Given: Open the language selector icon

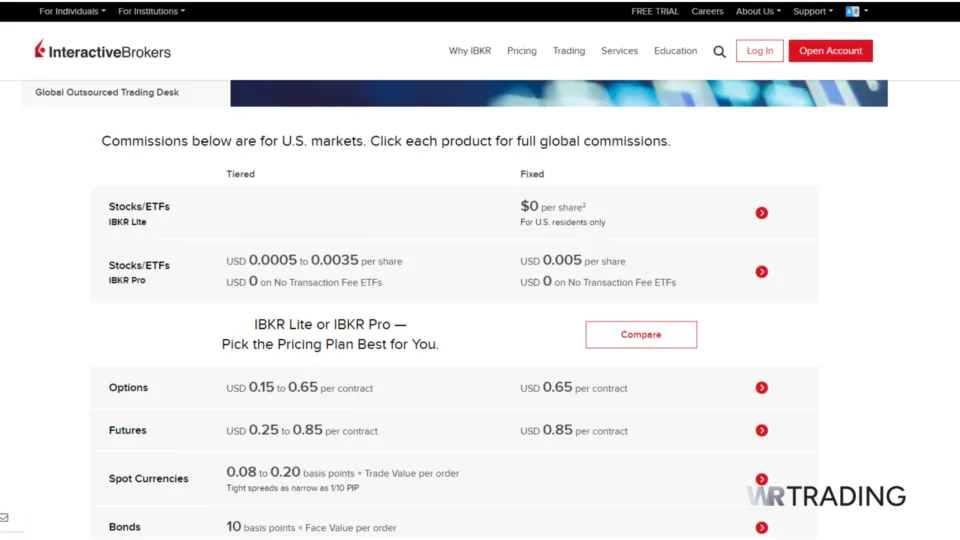Looking at the screenshot, I should (x=855, y=11).
